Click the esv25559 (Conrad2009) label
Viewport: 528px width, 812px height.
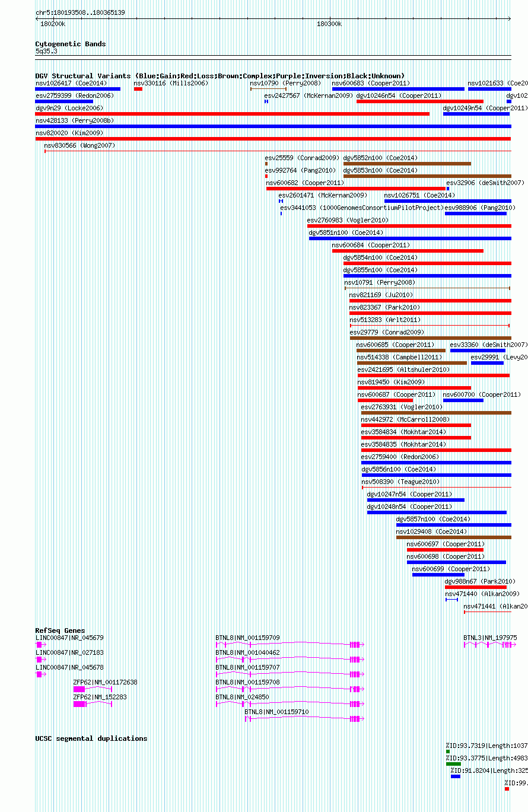tap(302, 158)
